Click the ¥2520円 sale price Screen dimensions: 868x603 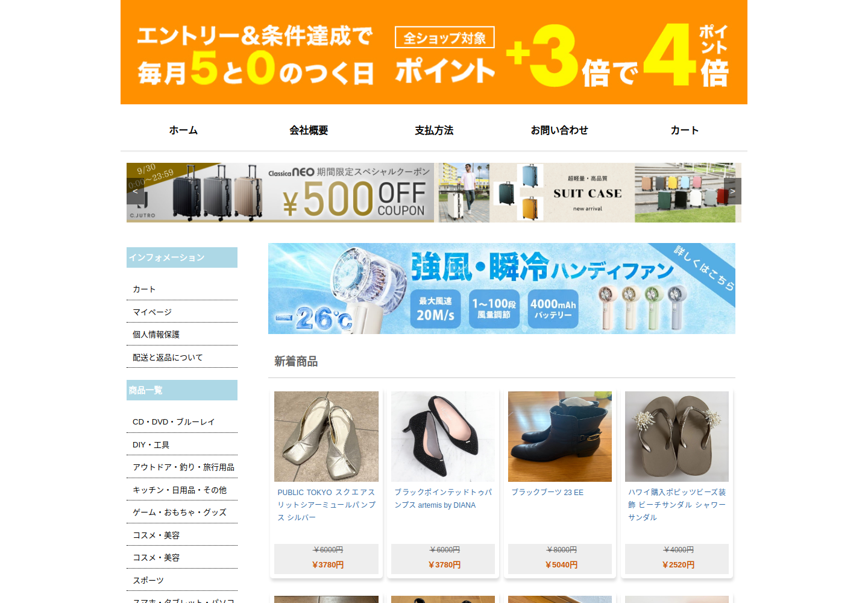pos(678,565)
